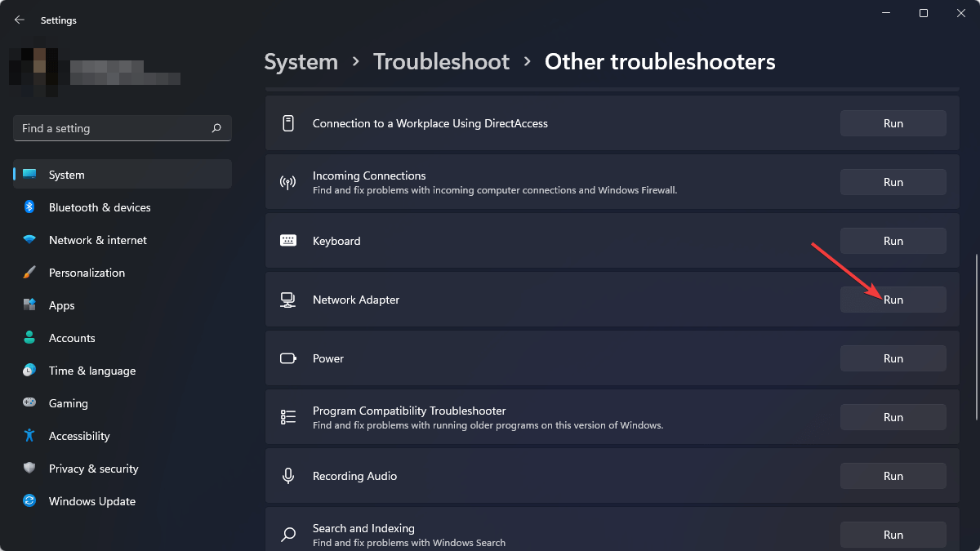Run the Keyboard troubleshooter
Image resolution: width=980 pixels, height=551 pixels.
[x=893, y=240]
